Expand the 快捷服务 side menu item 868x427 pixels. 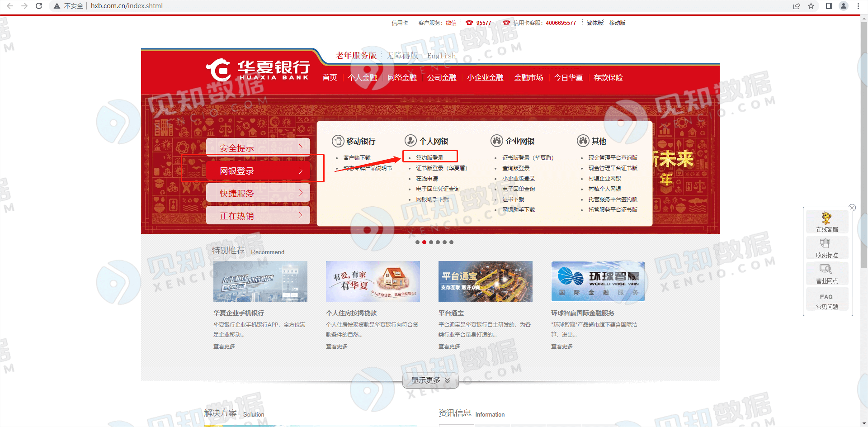(x=258, y=193)
